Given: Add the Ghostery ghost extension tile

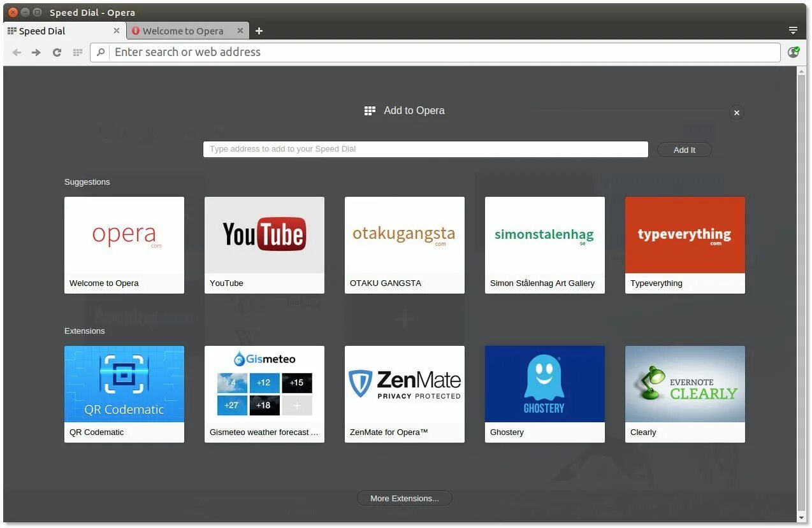Looking at the screenshot, I should [545, 394].
